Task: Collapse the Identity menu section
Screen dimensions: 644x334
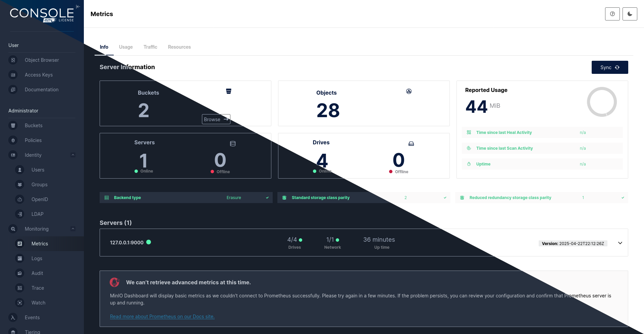Action: coord(73,155)
